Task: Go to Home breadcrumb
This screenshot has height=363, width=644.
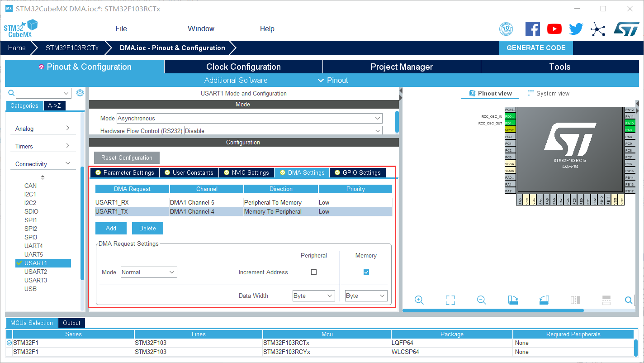Action: point(17,48)
